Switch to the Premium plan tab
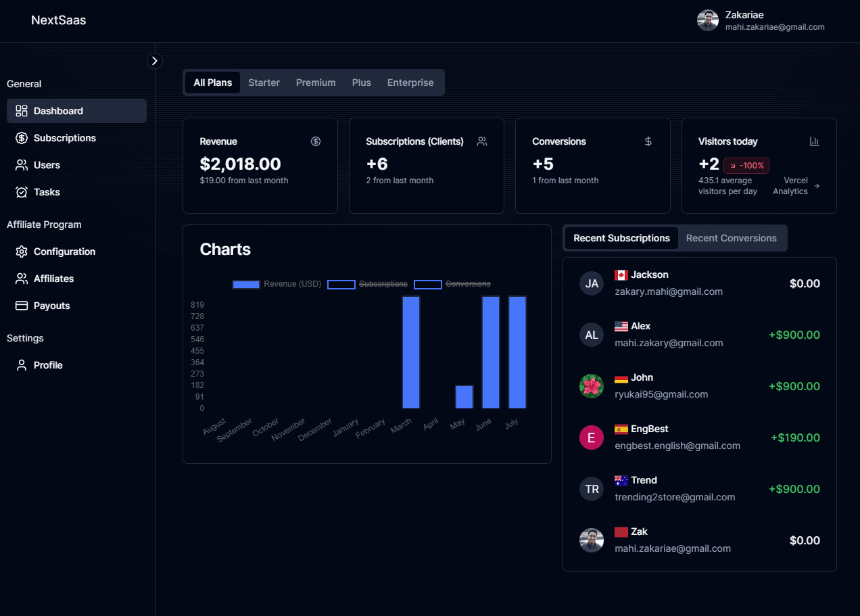860x616 pixels. point(316,82)
